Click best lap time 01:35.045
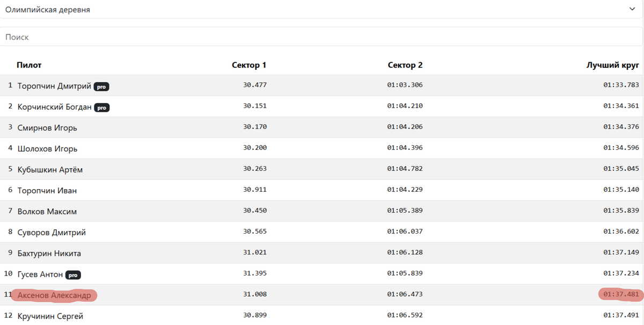Viewport: 644px width, 325px height. click(x=621, y=169)
